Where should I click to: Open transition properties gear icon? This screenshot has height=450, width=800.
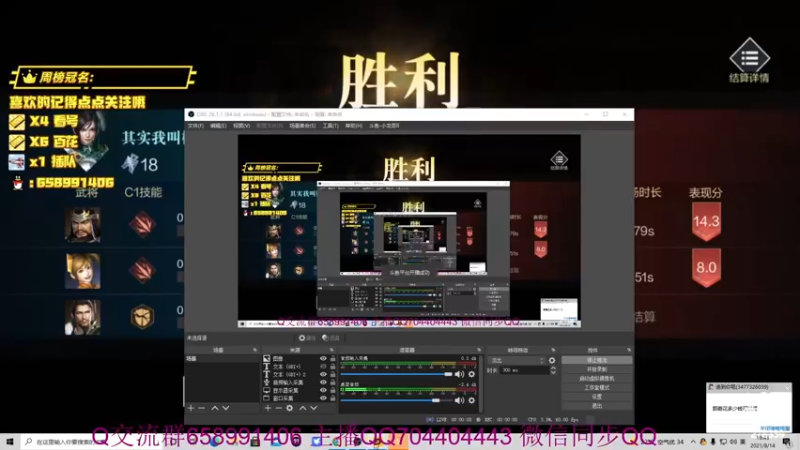click(552, 360)
